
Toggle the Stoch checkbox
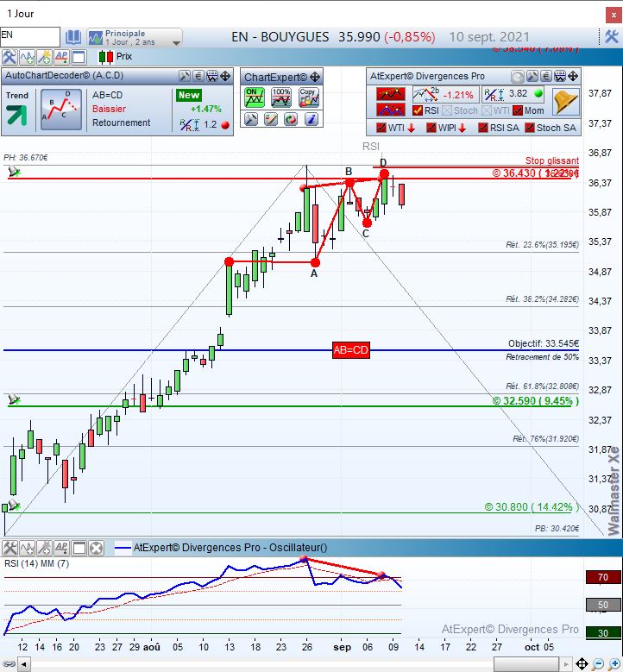click(x=447, y=110)
